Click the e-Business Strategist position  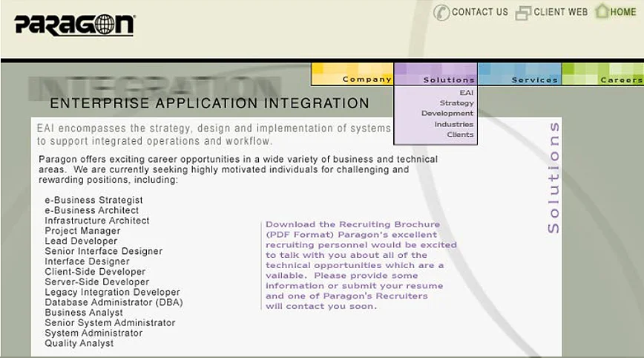point(93,200)
